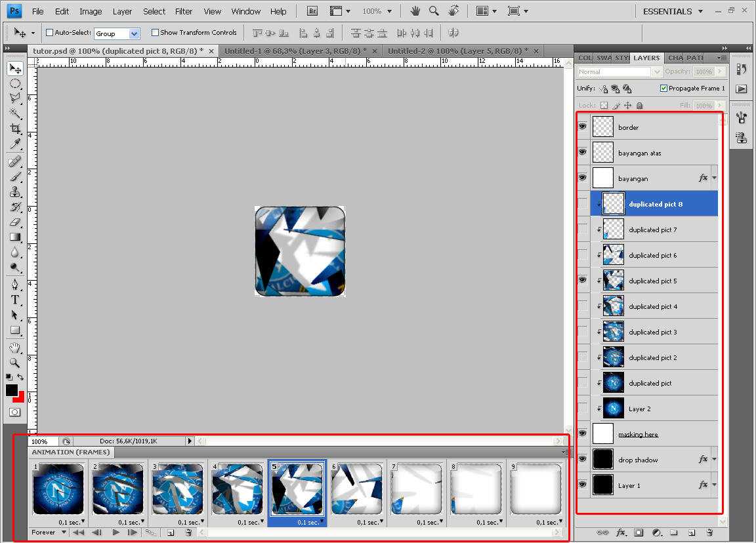Select the Healing Brush tool
The image size is (756, 543).
tap(15, 161)
